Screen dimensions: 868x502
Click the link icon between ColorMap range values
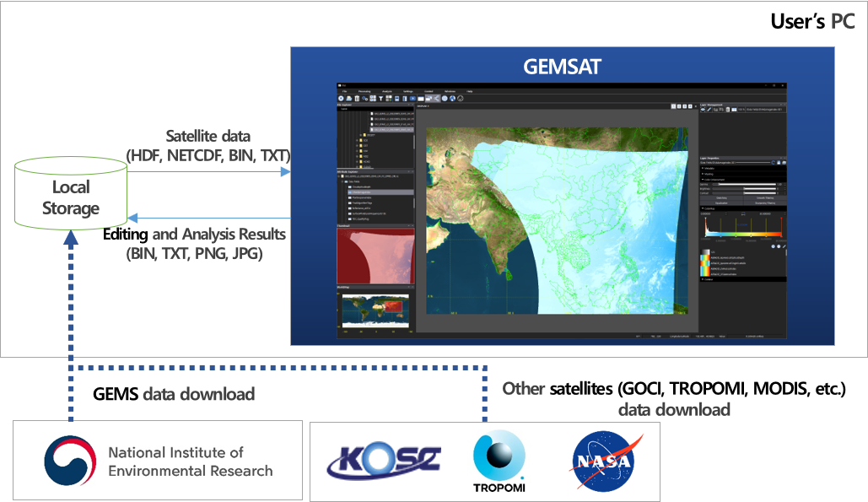click(x=743, y=213)
